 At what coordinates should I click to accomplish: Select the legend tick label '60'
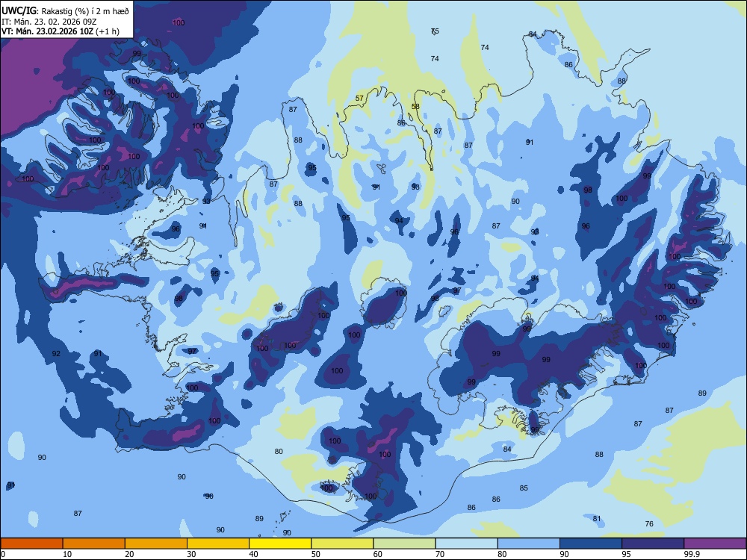[x=378, y=554]
